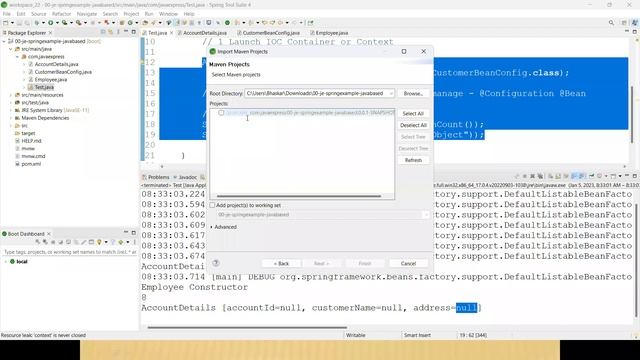Click the Boot Dashboard pencil edit icon

84,242
